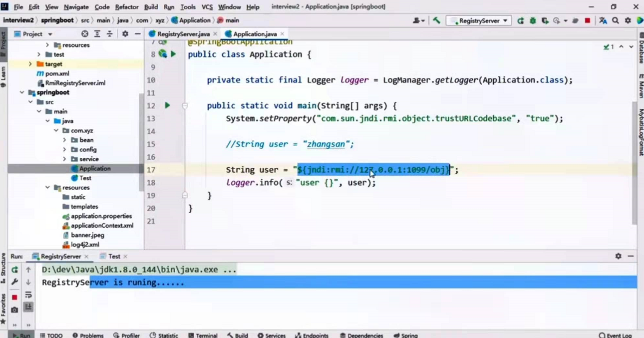Click the Build Project hammer icon
This screenshot has width=644, height=338.
click(x=436, y=20)
